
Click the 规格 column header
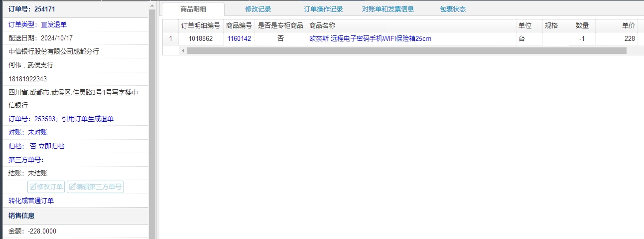click(556, 25)
